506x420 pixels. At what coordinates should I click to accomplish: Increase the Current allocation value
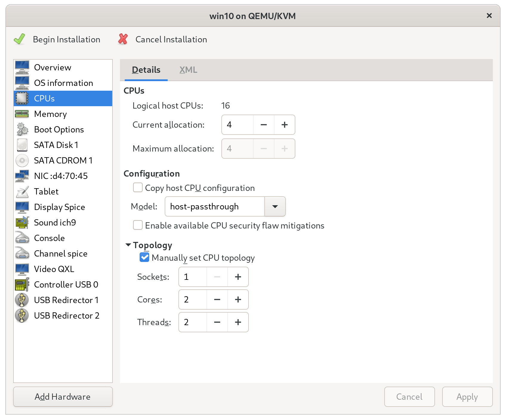click(x=284, y=125)
